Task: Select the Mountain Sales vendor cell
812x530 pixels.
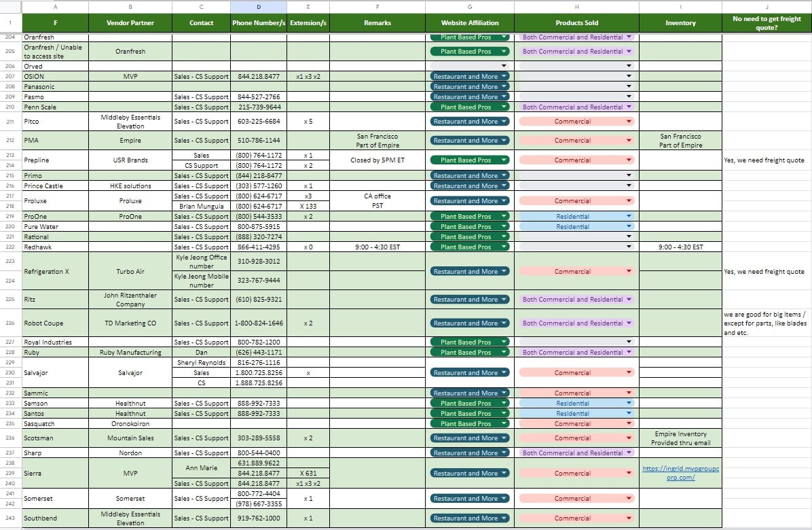Action: [x=130, y=438]
